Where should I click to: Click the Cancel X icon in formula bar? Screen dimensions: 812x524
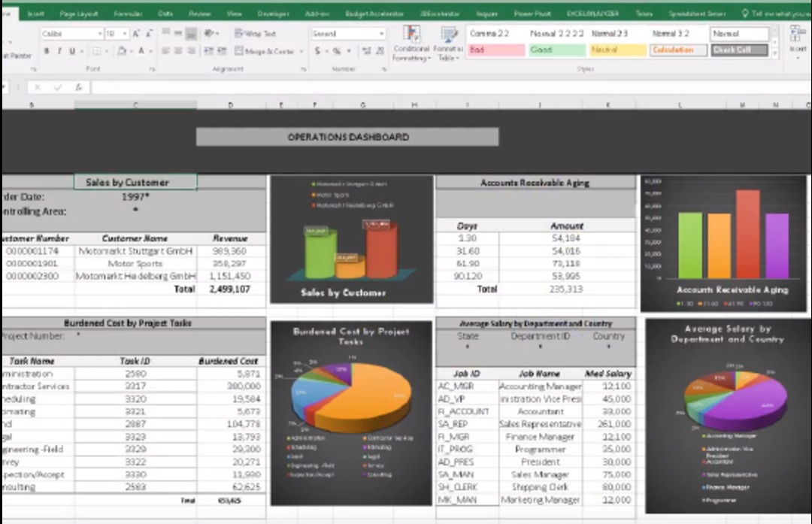(38, 87)
